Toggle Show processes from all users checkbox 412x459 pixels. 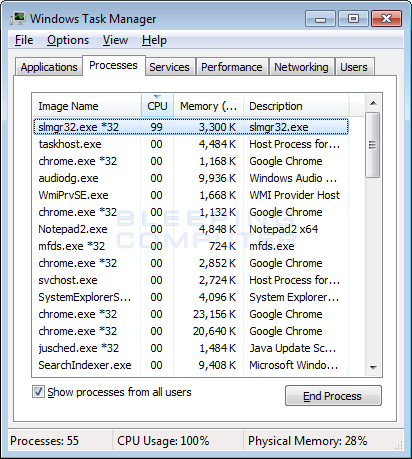pos(38,392)
